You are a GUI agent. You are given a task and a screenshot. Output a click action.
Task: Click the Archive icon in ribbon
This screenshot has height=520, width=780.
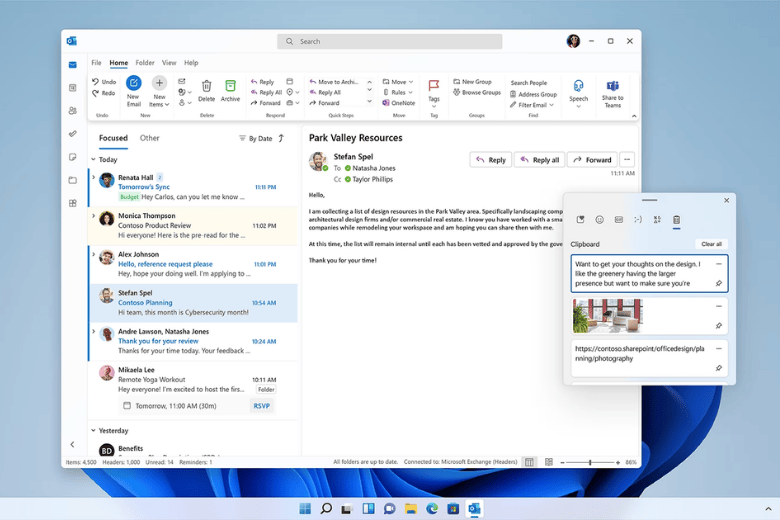click(230, 91)
